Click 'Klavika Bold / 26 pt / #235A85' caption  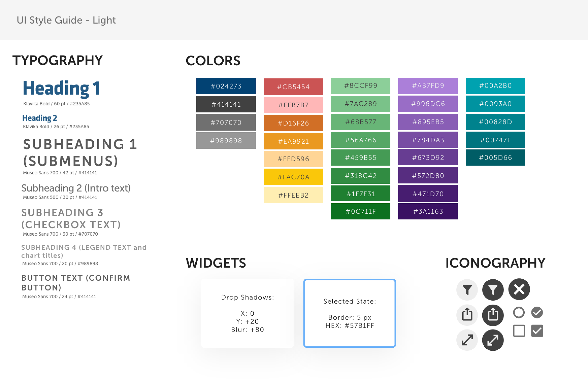tap(56, 127)
